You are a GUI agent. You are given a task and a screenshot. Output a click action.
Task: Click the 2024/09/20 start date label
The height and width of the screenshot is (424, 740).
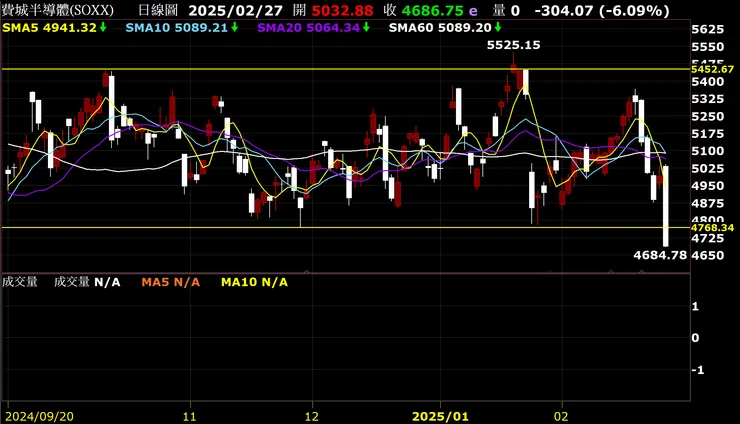40,416
